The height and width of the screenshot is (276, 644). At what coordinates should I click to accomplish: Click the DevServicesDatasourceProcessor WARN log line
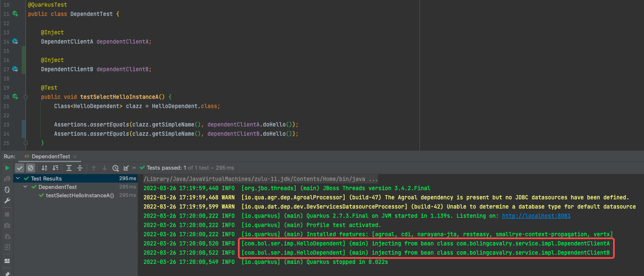pyautogui.click(x=389, y=206)
